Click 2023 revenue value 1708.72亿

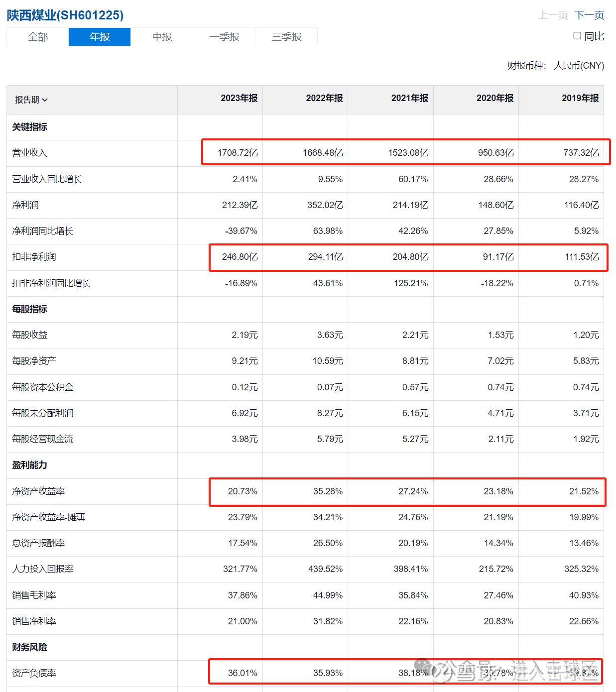click(x=238, y=153)
